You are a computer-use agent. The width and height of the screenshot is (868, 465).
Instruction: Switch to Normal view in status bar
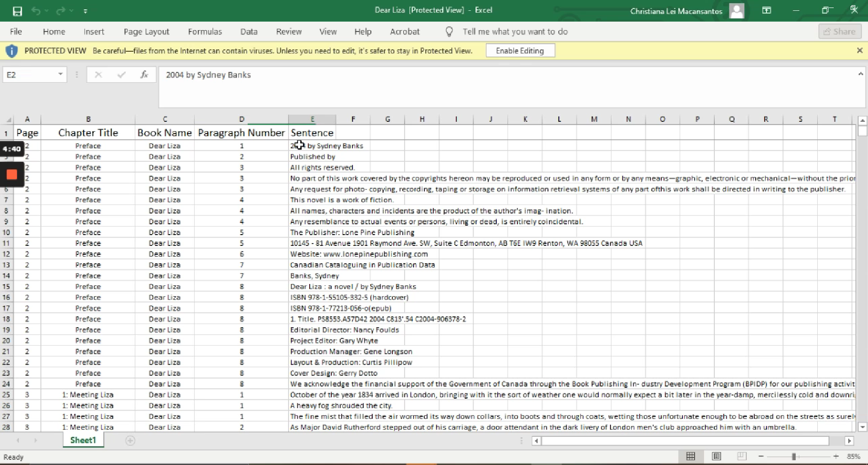[x=690, y=457]
